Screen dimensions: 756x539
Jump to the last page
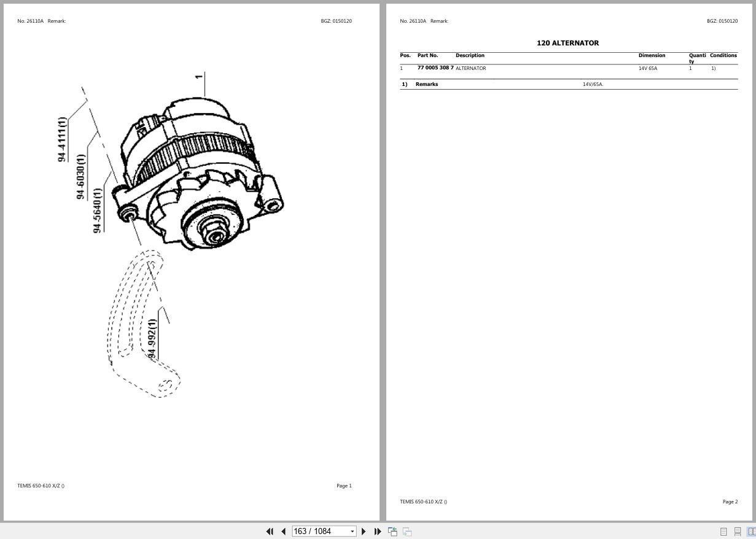377,532
